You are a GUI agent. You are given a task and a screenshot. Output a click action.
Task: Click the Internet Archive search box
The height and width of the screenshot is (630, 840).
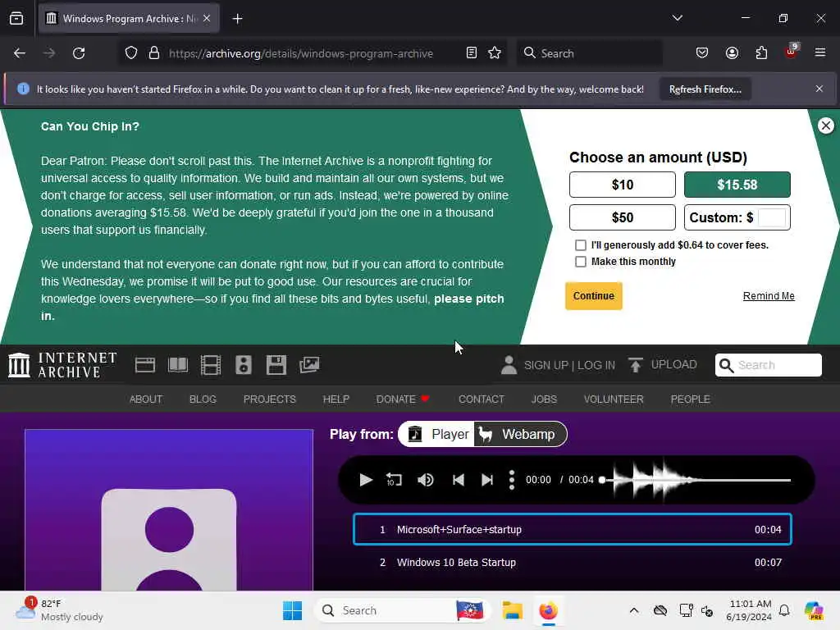coord(768,365)
